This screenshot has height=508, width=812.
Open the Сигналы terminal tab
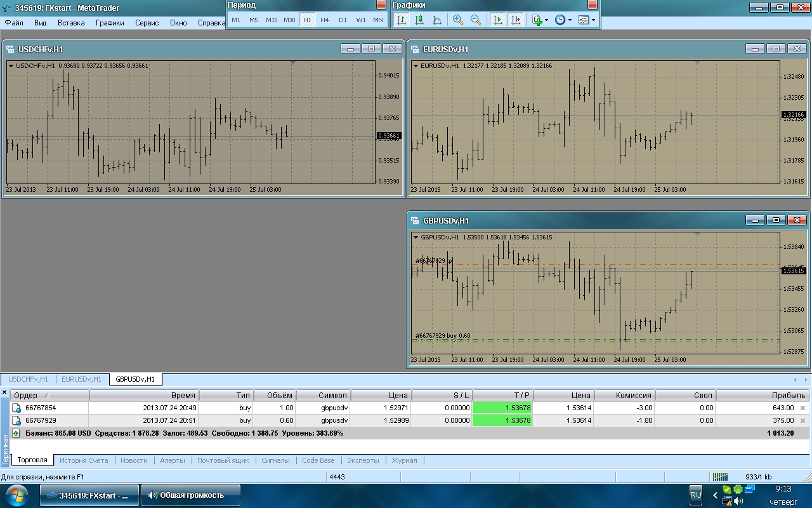pos(275,460)
